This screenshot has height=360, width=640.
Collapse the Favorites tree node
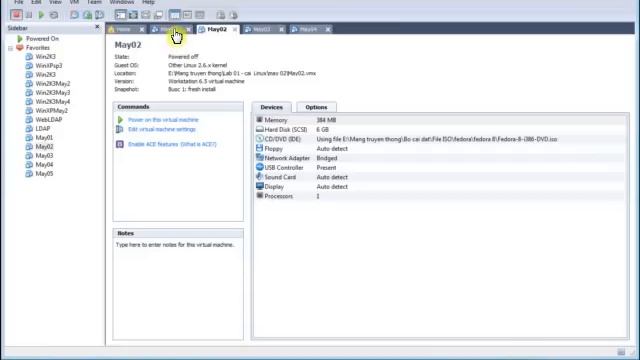click(11, 48)
